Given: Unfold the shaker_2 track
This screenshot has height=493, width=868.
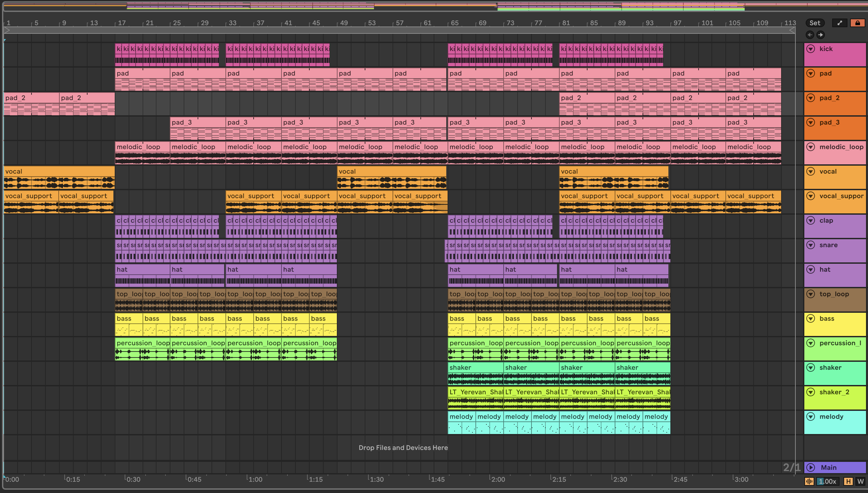Looking at the screenshot, I should click(x=810, y=392).
